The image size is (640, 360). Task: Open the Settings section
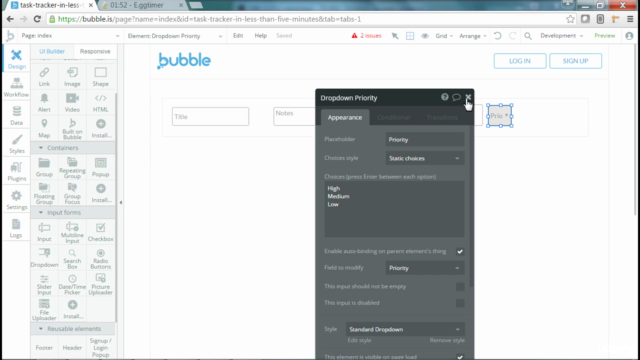[16, 200]
